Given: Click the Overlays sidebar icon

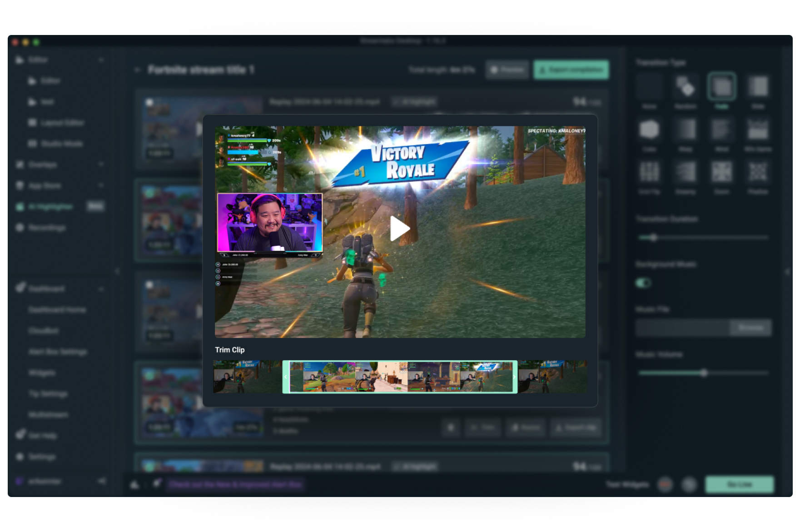Looking at the screenshot, I should [x=20, y=164].
